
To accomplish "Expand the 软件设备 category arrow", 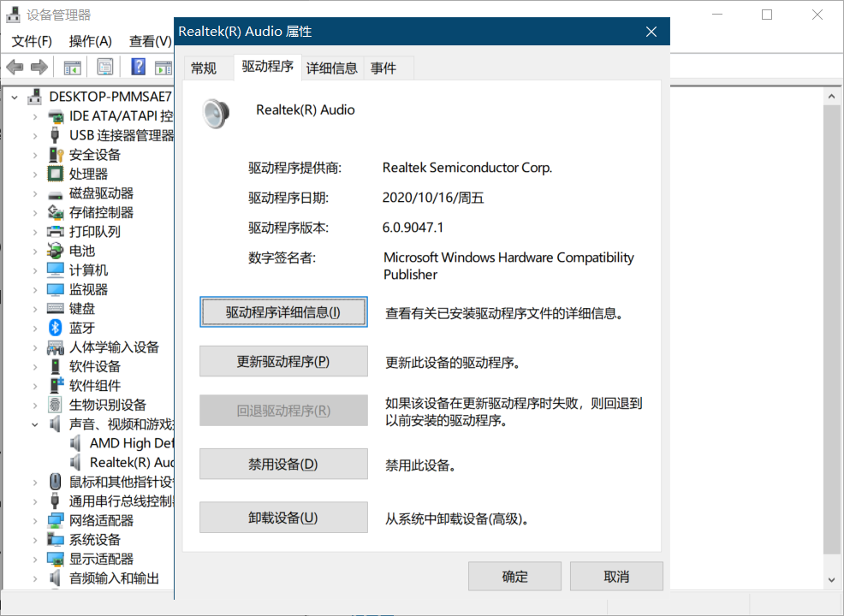I will coord(35,367).
